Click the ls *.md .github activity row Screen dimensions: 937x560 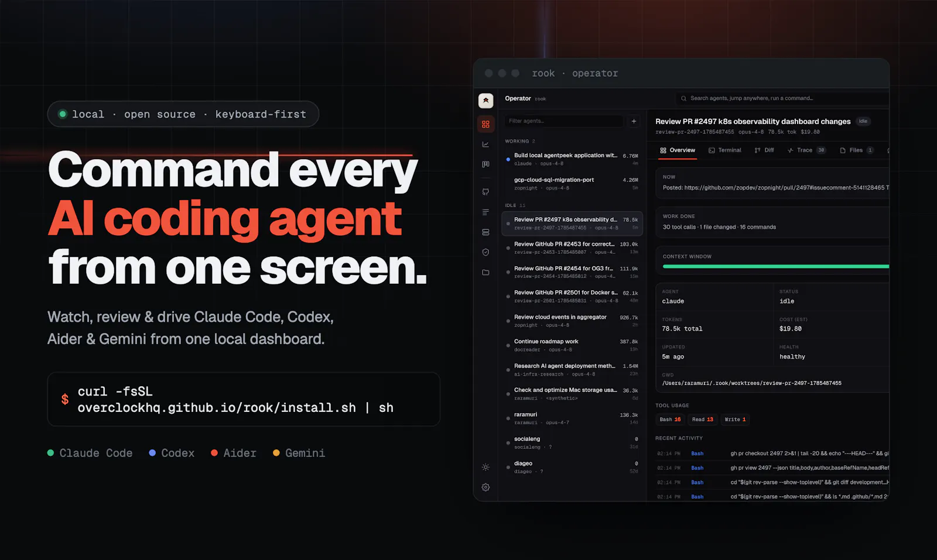tap(773, 497)
